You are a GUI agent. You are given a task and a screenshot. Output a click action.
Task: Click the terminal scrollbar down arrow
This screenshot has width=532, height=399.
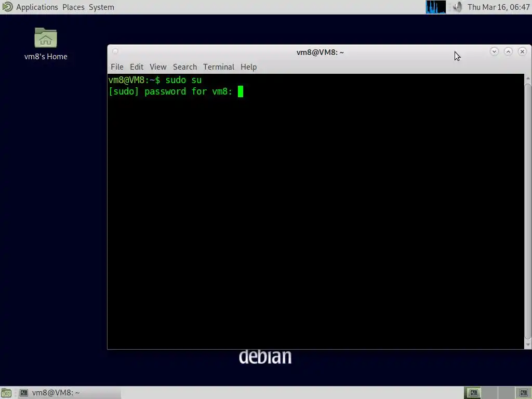528,345
